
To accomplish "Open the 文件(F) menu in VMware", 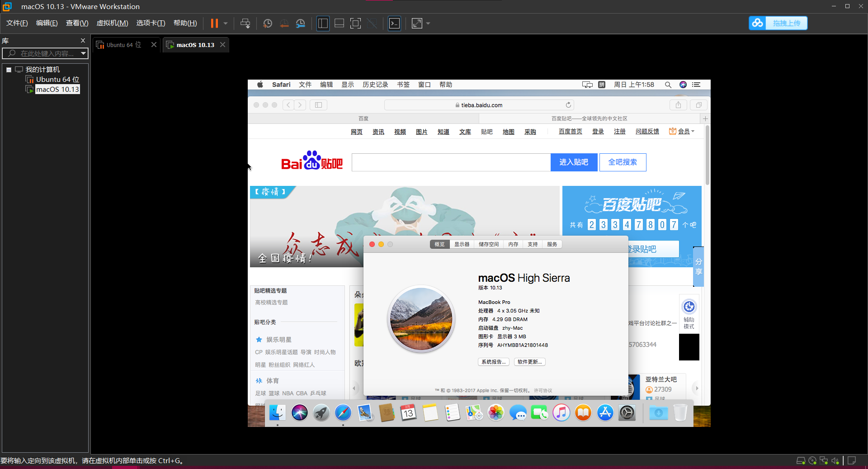I will click(17, 23).
